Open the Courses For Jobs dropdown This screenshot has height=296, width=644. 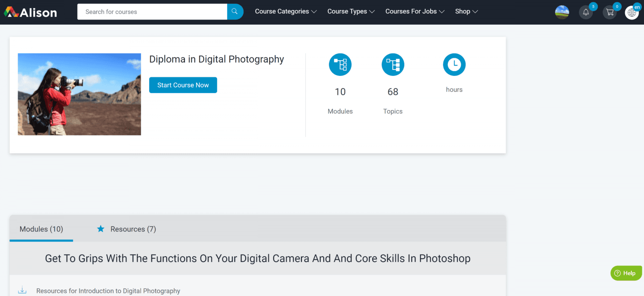pos(415,12)
